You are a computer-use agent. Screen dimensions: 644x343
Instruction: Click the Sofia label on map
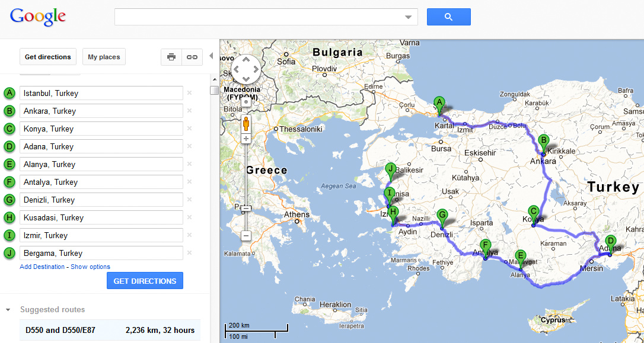[286, 62]
